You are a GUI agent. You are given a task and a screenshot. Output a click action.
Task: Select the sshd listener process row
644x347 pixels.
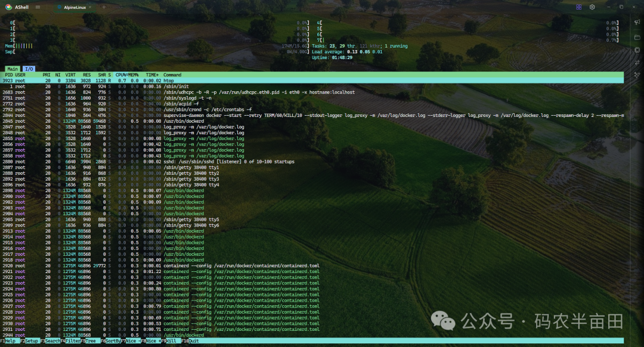[x=312, y=162]
